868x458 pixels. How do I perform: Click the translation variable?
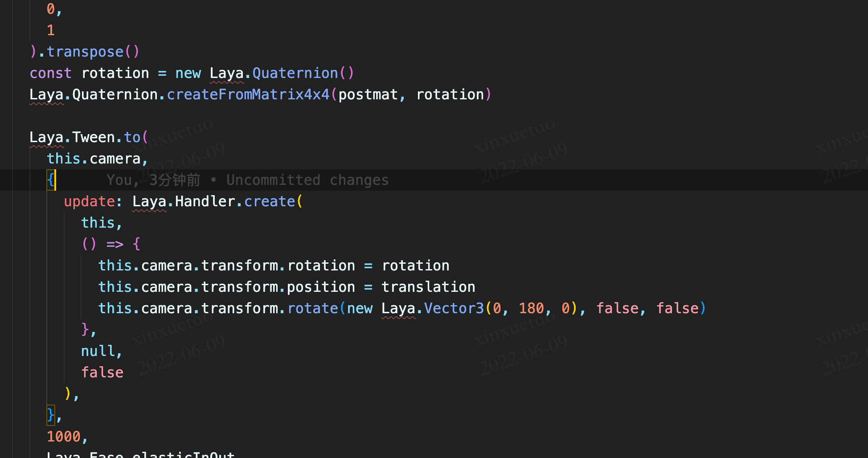pyautogui.click(x=428, y=287)
